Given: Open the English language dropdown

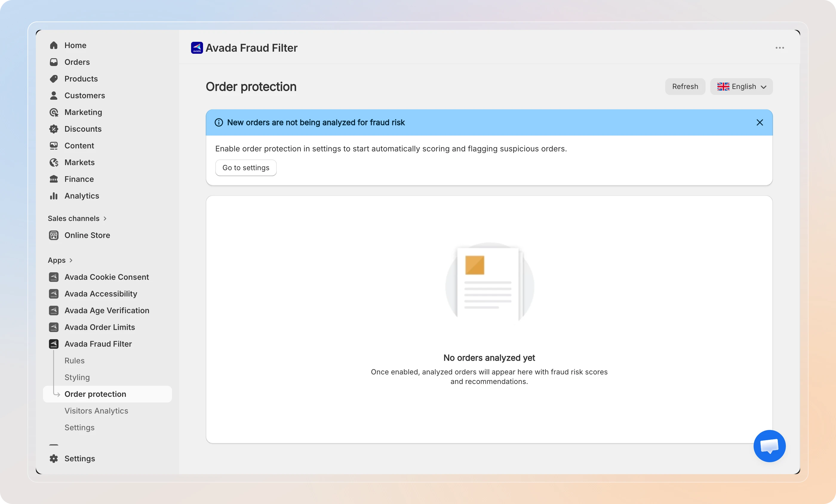Looking at the screenshot, I should click(741, 87).
